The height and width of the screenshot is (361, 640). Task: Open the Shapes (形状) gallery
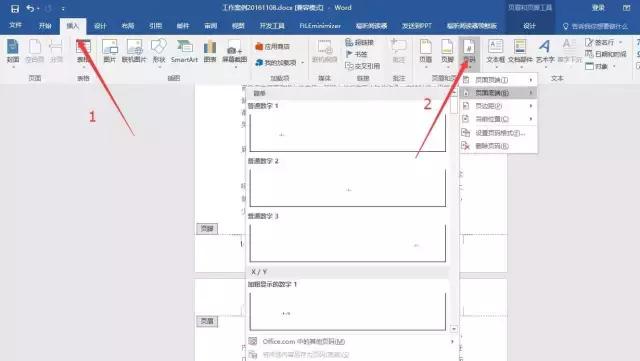point(159,52)
